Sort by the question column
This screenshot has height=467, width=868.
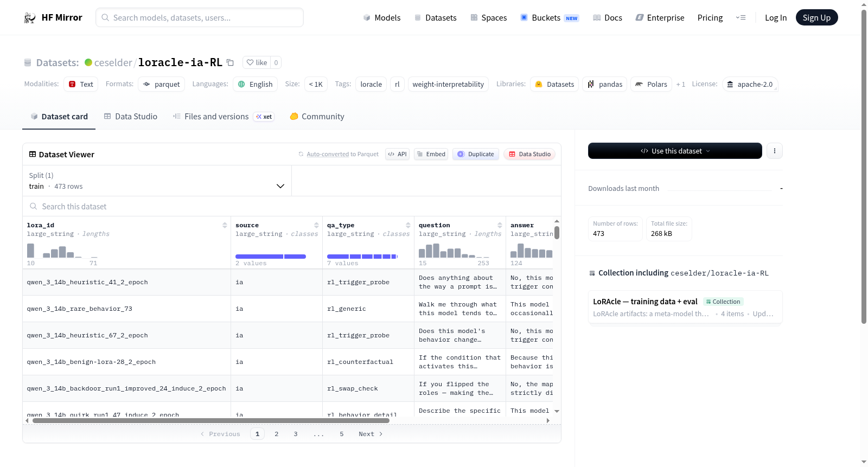click(500, 225)
